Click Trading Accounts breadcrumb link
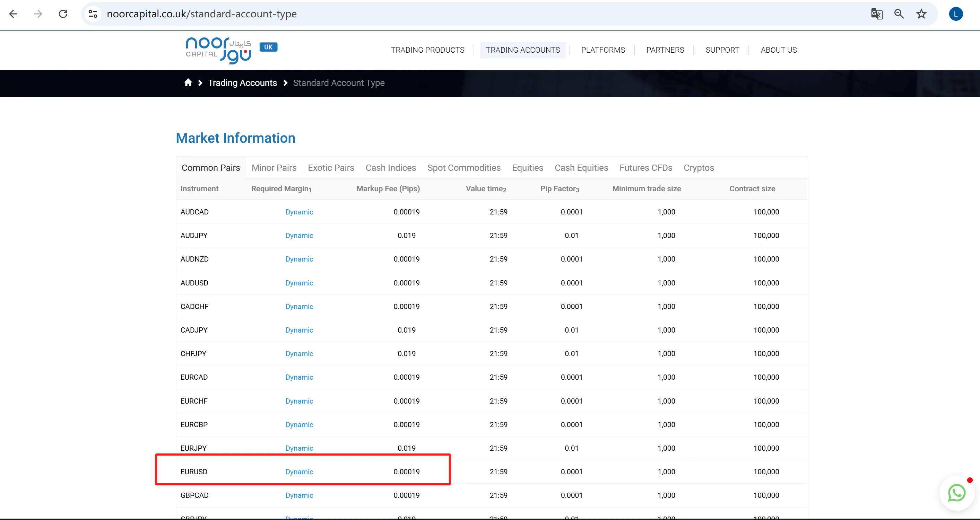The image size is (980, 520). coord(242,82)
